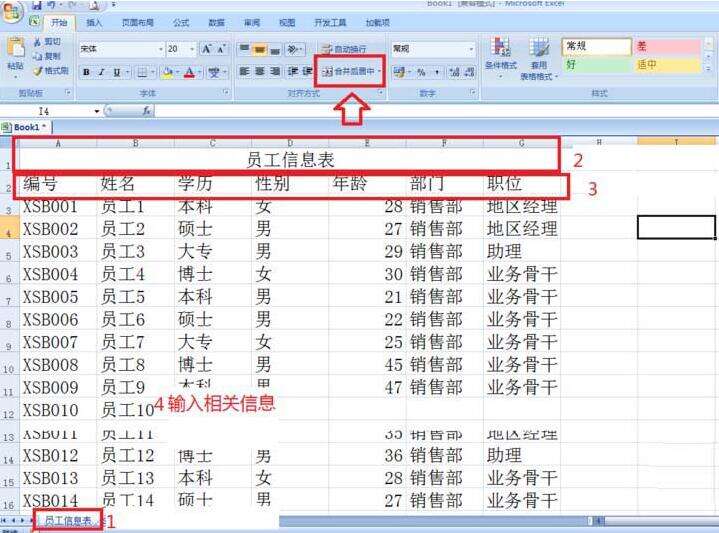This screenshot has height=533, width=719.
Task: Toggle italic I formatting
Action: click(101, 72)
